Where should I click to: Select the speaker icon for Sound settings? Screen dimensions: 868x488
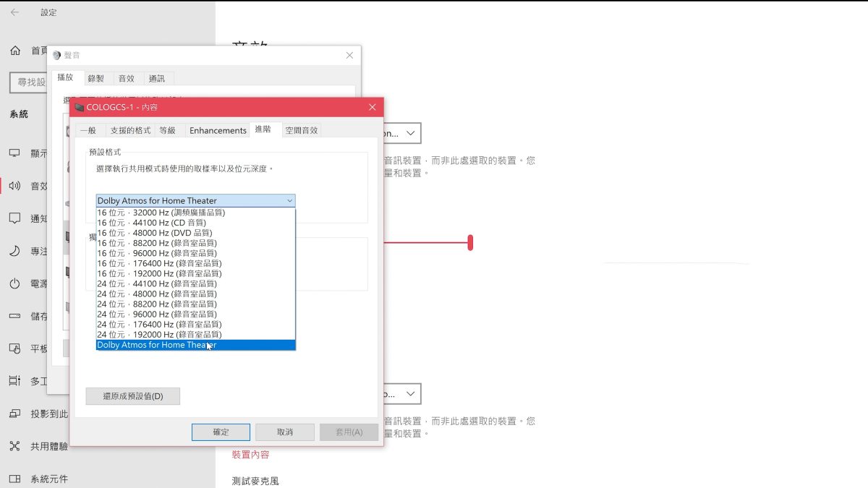point(14,186)
